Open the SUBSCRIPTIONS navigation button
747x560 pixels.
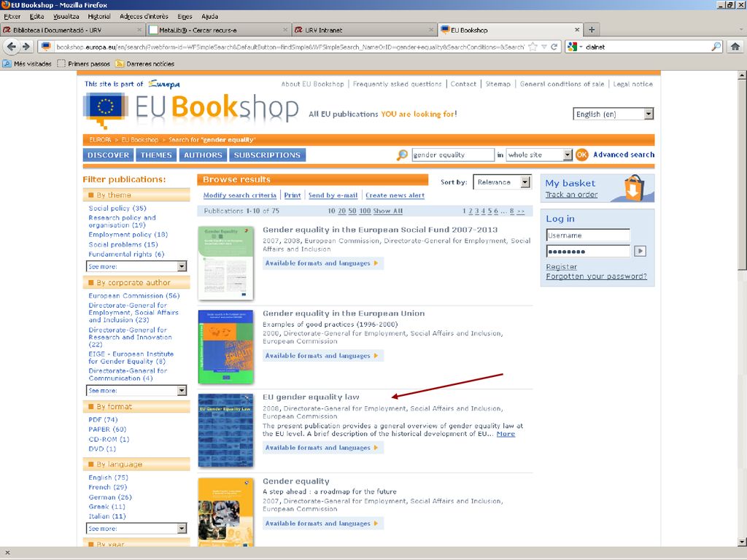click(x=267, y=155)
